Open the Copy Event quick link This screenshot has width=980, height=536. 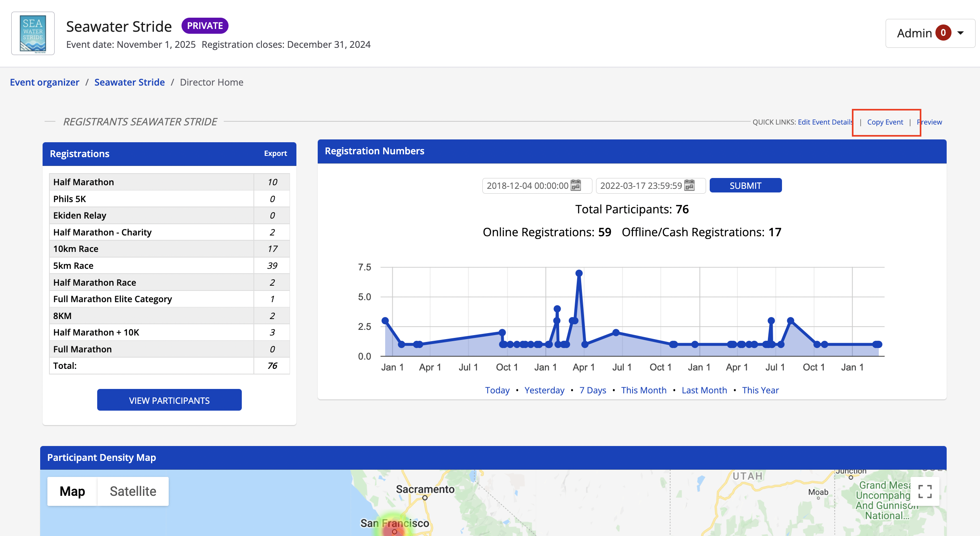pos(885,122)
